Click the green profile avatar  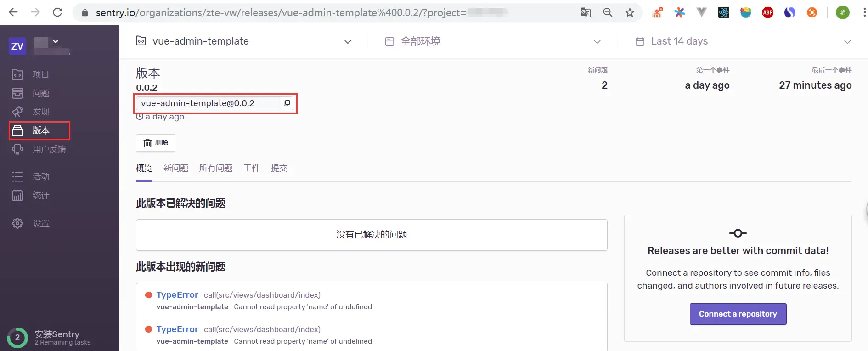[842, 12]
